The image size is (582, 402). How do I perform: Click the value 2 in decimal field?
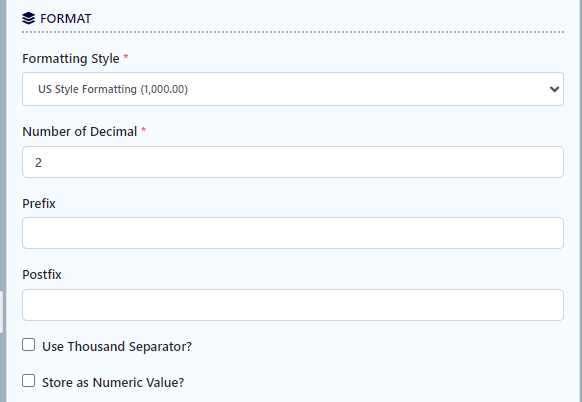(38, 163)
